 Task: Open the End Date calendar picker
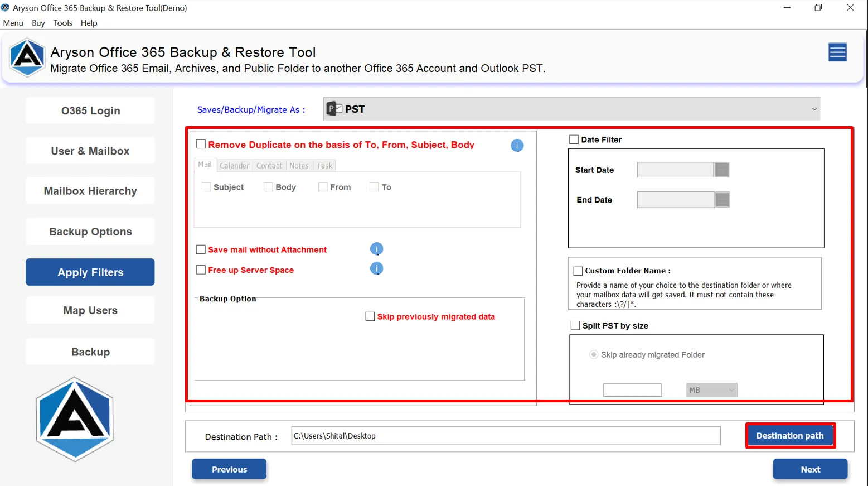pyautogui.click(x=722, y=200)
